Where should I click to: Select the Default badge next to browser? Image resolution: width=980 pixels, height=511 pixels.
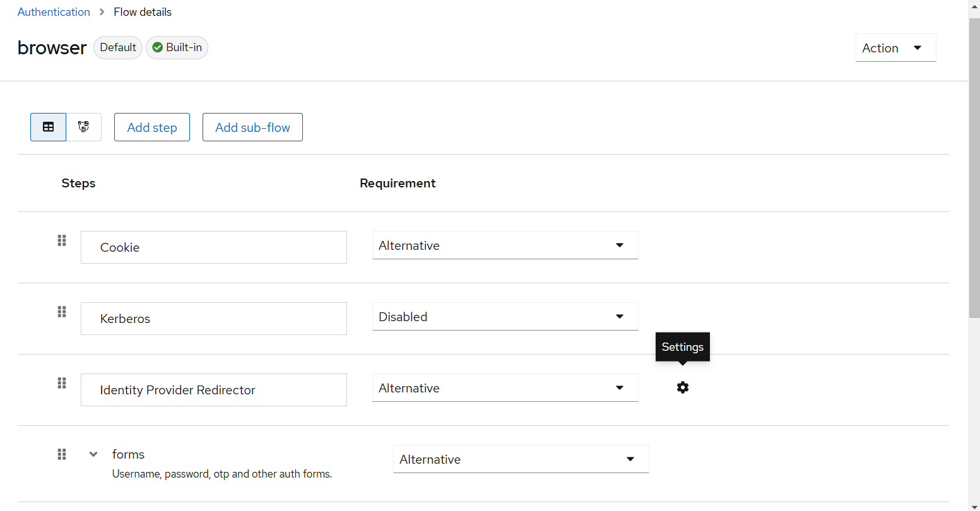point(117,47)
